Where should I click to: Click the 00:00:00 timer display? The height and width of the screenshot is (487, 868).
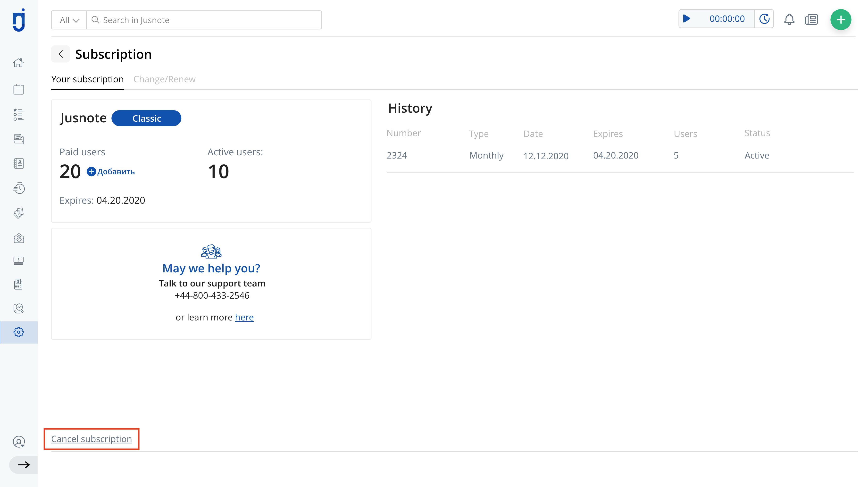[727, 19]
